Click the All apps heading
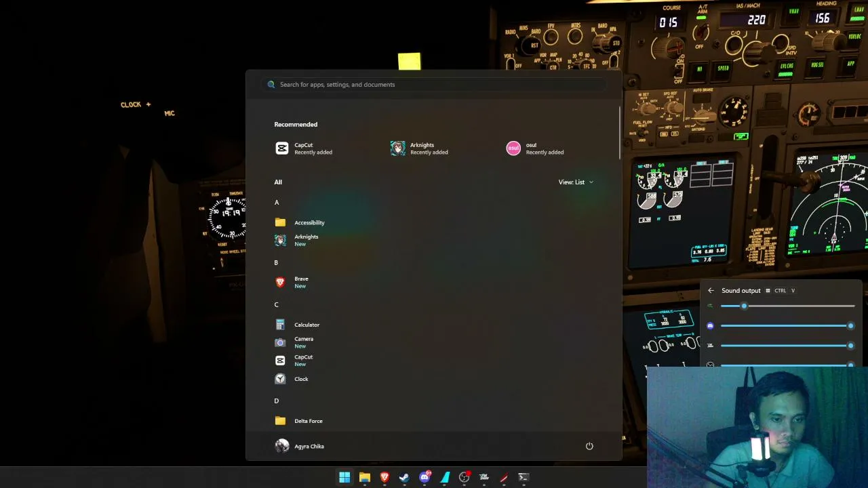 click(278, 182)
